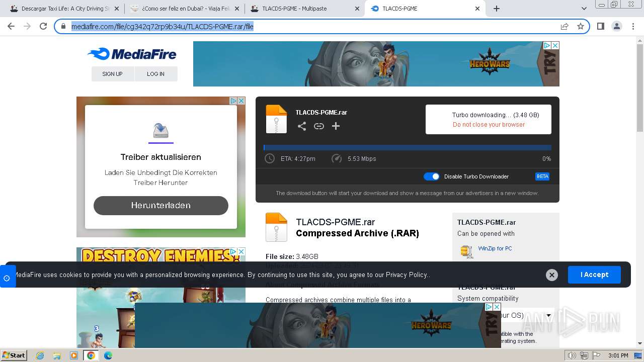Close the top Hero Wars banner ad
Viewport: 644px width, 362px height.
click(x=555, y=45)
